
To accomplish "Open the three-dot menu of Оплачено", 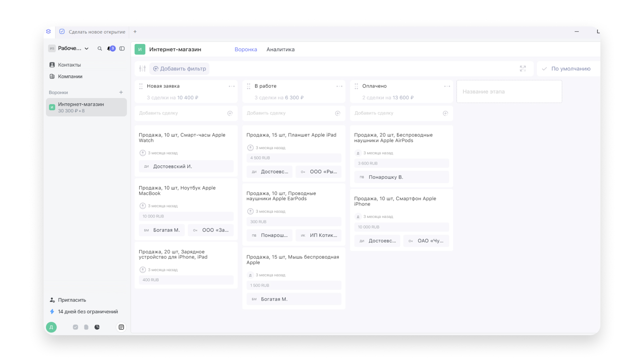I will 447,86.
